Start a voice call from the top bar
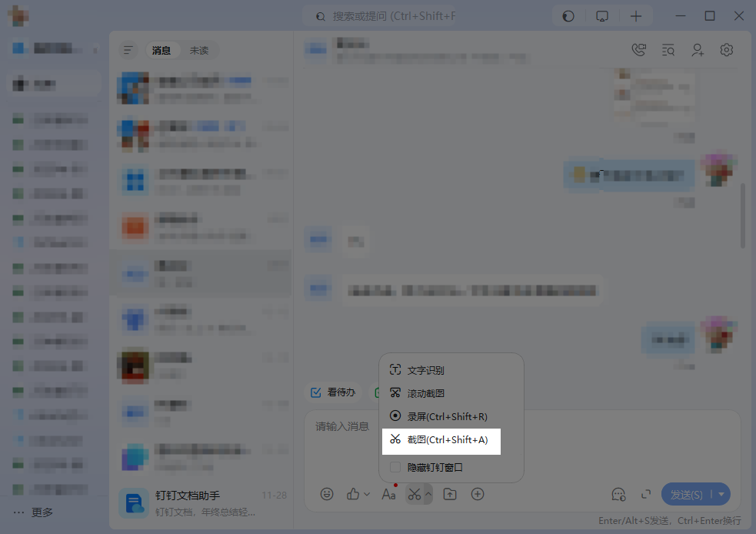Image resolution: width=756 pixels, height=534 pixels. (x=638, y=49)
